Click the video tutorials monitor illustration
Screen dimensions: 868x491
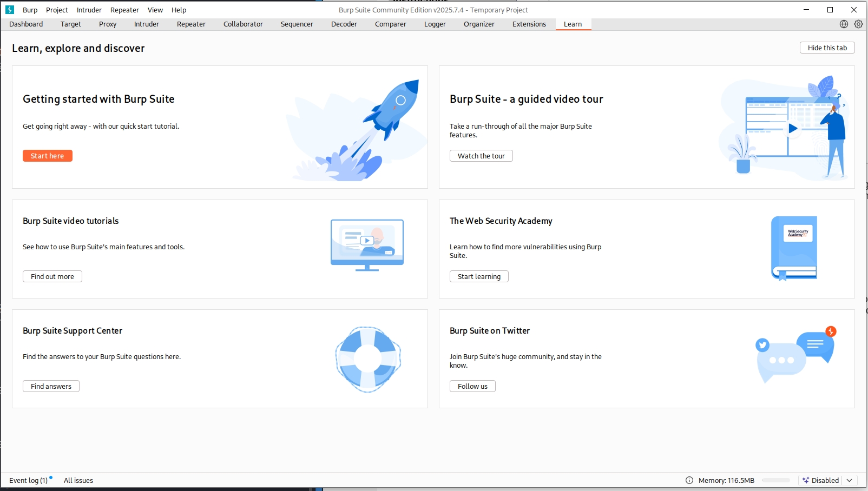click(367, 245)
